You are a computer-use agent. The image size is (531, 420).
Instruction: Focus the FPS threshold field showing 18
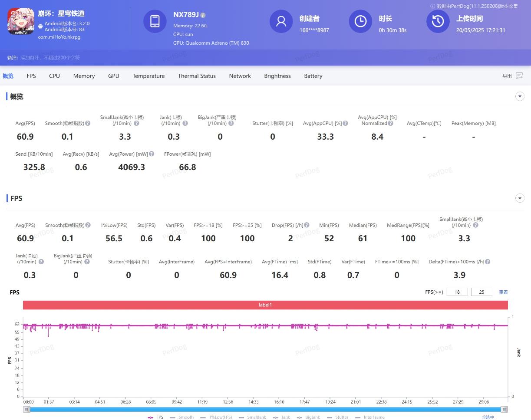click(457, 292)
